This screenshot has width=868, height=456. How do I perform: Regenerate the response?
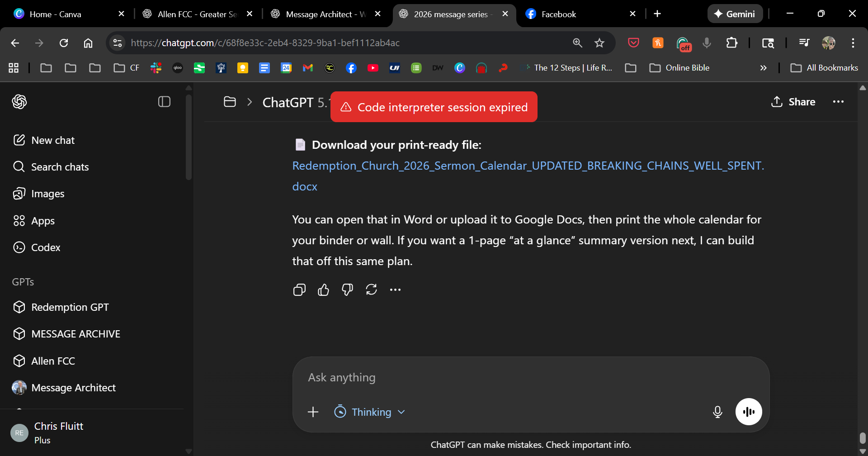pyautogui.click(x=371, y=290)
